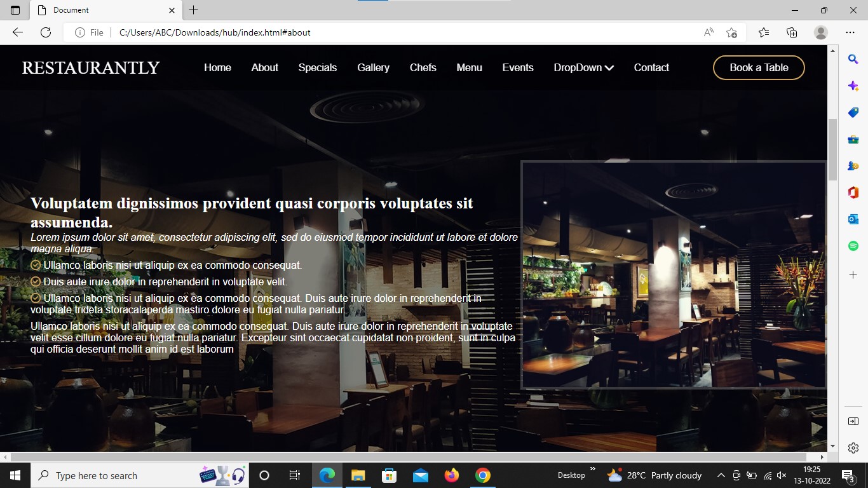Open Outlook from the Edge sidebar
The width and height of the screenshot is (868, 488).
[853, 219]
